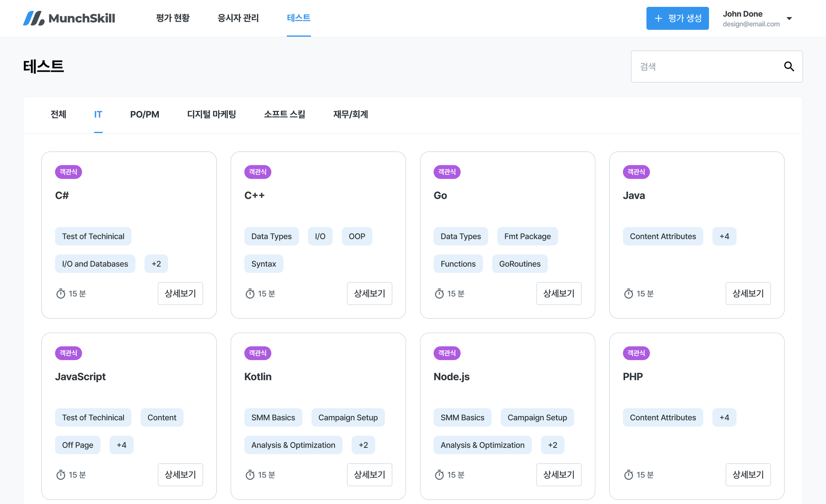This screenshot has width=826, height=504.
Task: Expand the +2 tags on C# card
Action: pos(156,264)
